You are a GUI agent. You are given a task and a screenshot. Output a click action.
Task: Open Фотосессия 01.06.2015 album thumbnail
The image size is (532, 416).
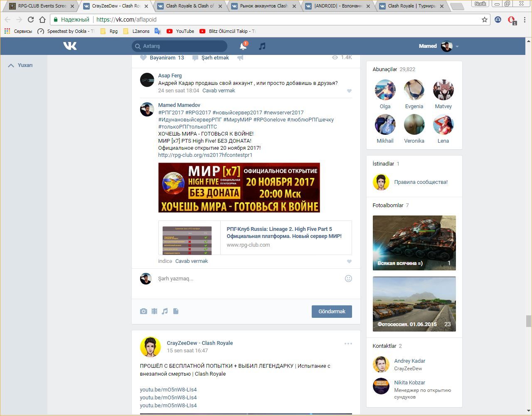tap(414, 304)
